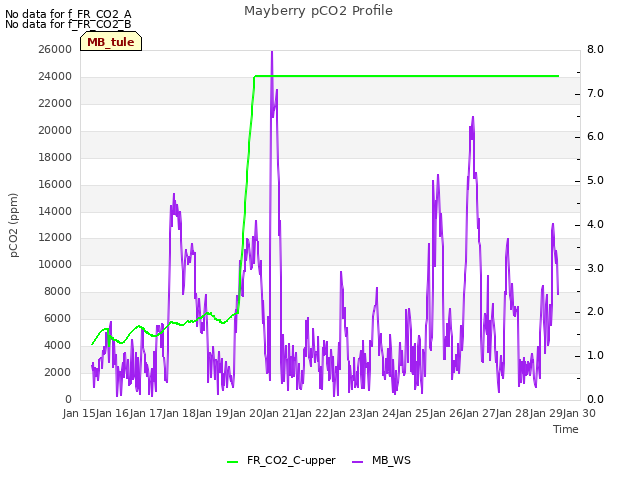This screenshot has width=640, height=480.
Task: Click the 14000 left-axis tick label
Action: tap(55, 211)
